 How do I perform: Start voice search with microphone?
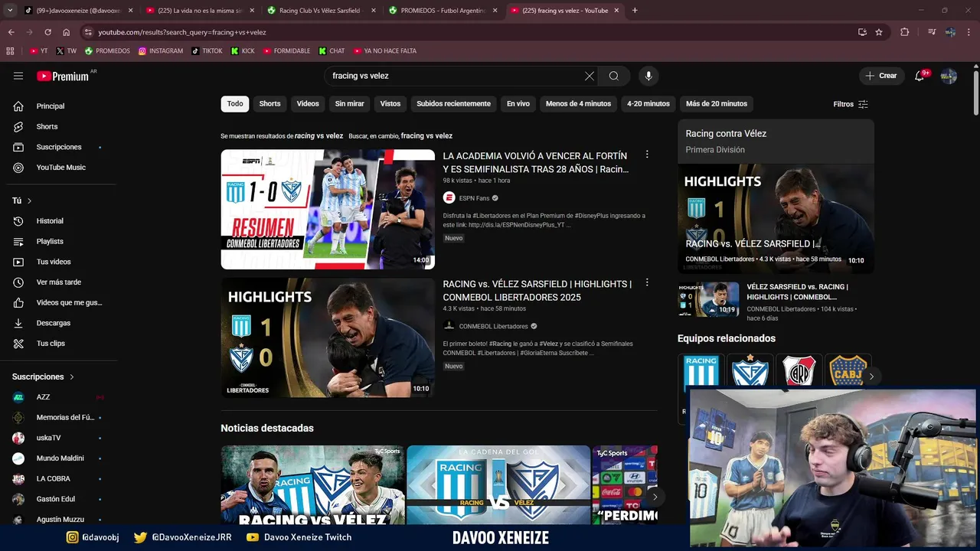[x=648, y=76]
